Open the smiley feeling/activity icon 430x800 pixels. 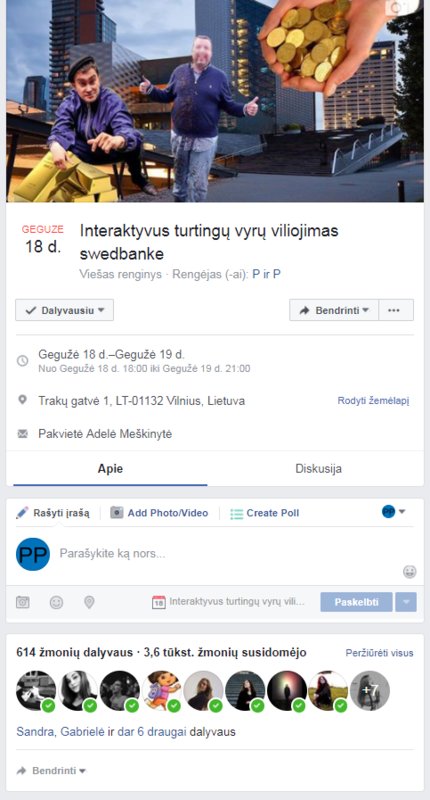[56, 602]
